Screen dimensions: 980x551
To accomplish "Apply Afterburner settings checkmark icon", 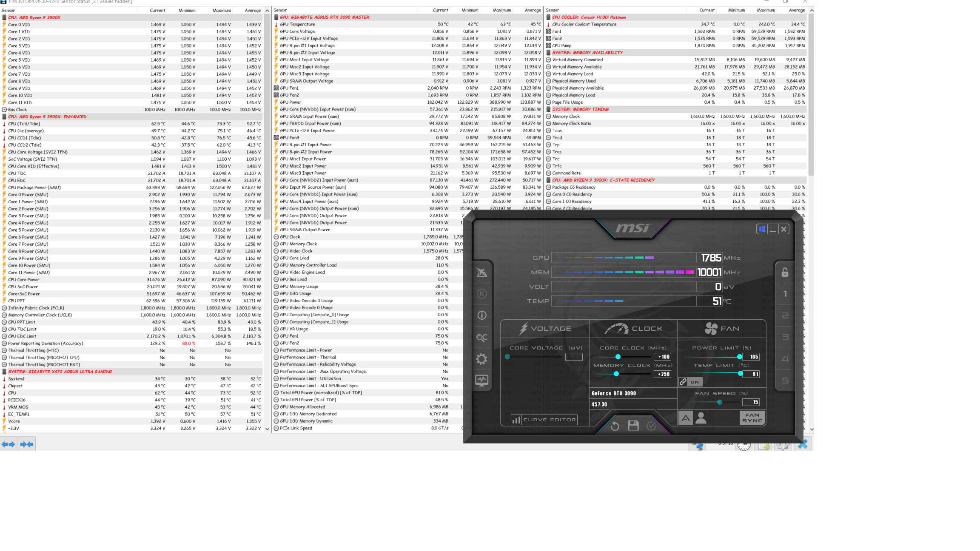I will click(x=651, y=426).
